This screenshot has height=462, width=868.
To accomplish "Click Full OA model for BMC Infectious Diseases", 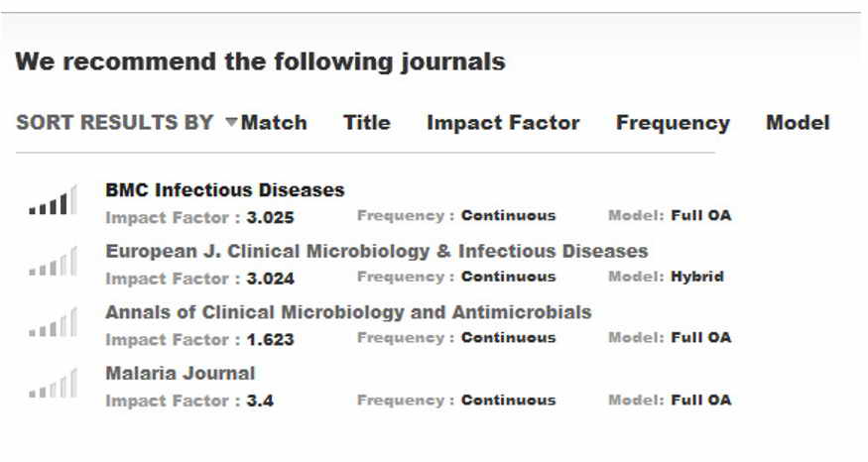I will coord(700,215).
